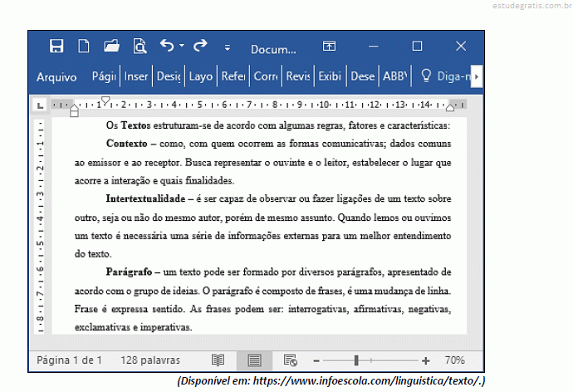Zoom out with the minus button

pos(316,361)
